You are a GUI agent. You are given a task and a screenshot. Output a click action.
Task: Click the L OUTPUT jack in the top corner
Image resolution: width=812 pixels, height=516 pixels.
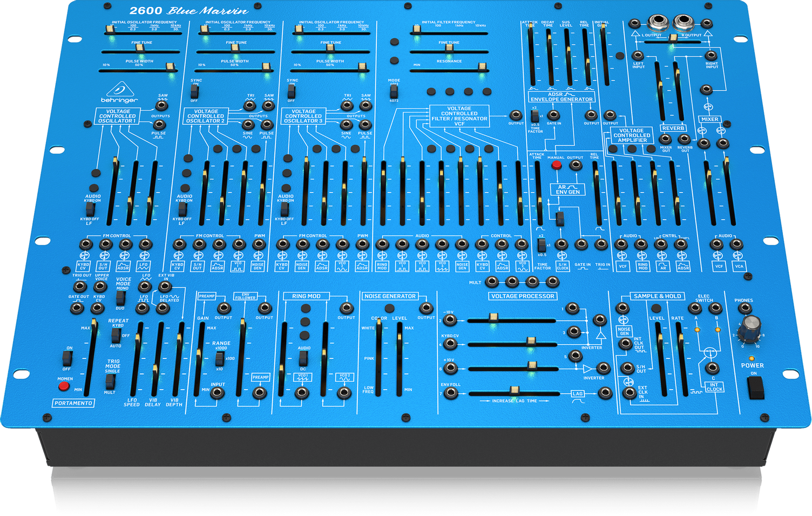coord(659,21)
